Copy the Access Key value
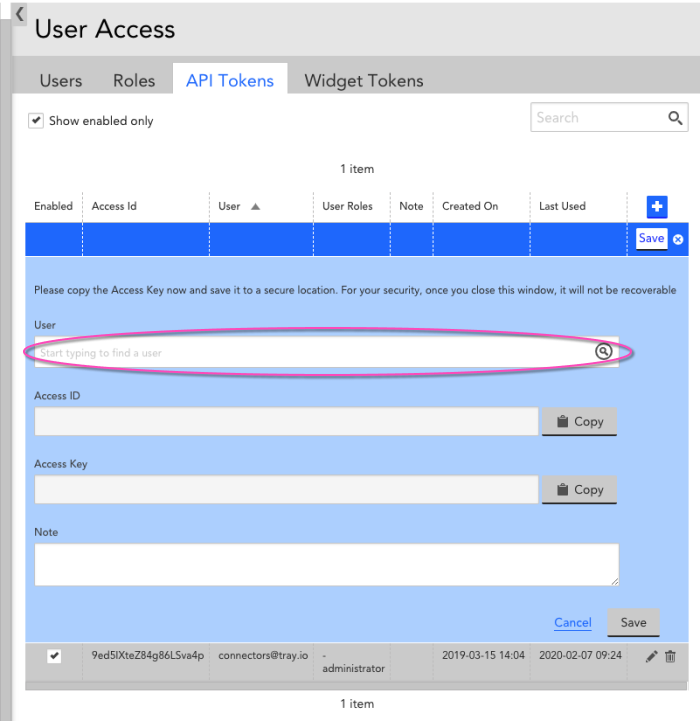The image size is (700, 721). point(579,490)
